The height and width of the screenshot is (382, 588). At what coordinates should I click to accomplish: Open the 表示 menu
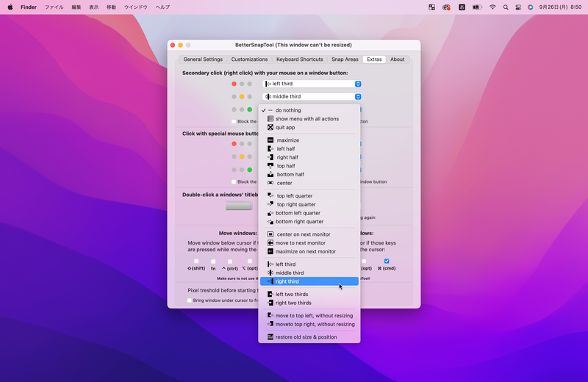tap(94, 7)
